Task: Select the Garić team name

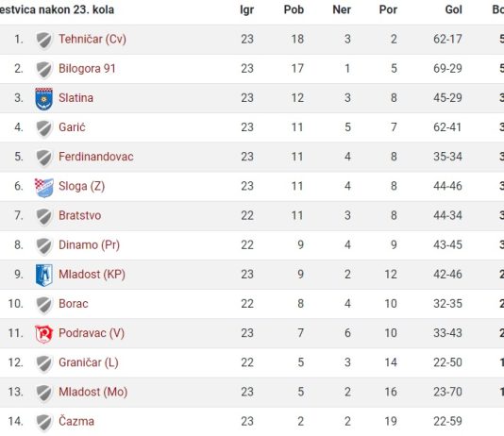Action: (72, 127)
